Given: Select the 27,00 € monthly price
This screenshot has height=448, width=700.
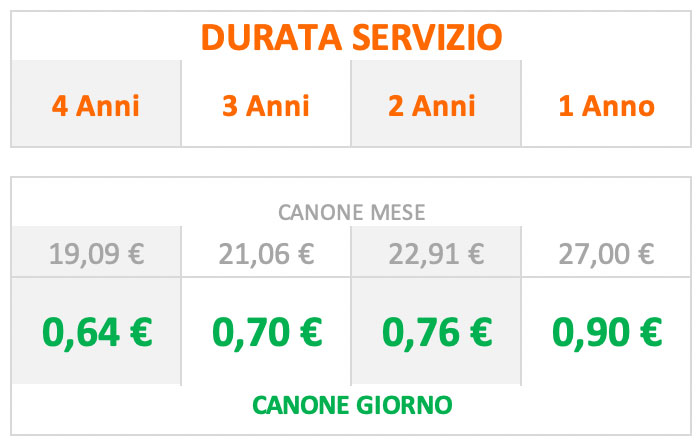Looking at the screenshot, I should (607, 254).
